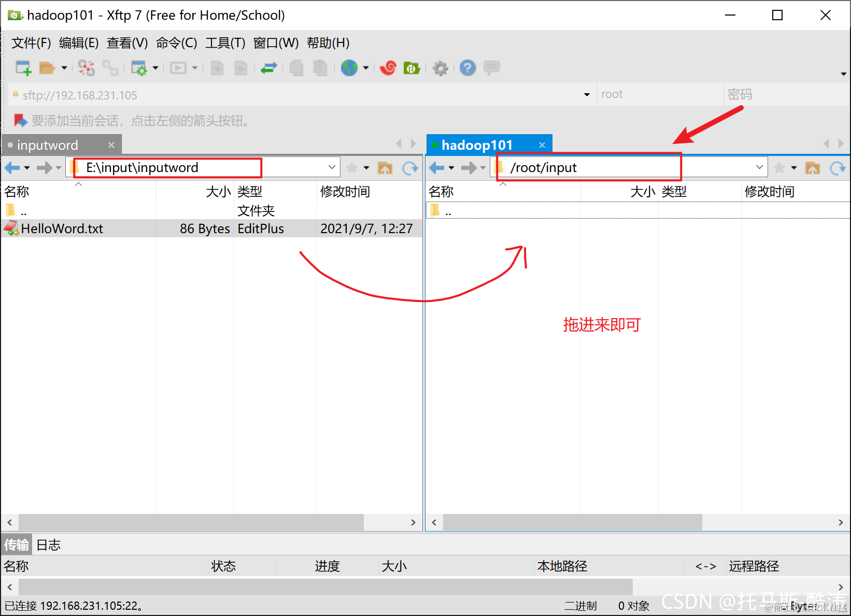Image resolution: width=851 pixels, height=616 pixels.
Task: Click the green Xftp toolbar icon
Action: click(412, 68)
